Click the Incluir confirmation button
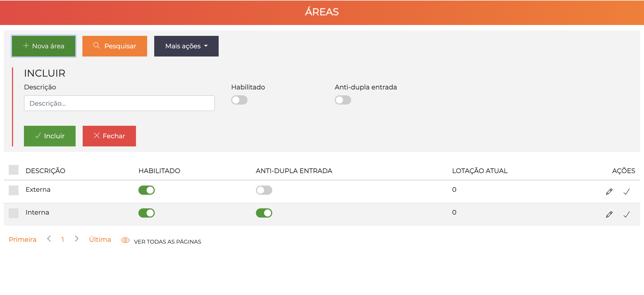The width and height of the screenshot is (644, 295). [x=49, y=136]
